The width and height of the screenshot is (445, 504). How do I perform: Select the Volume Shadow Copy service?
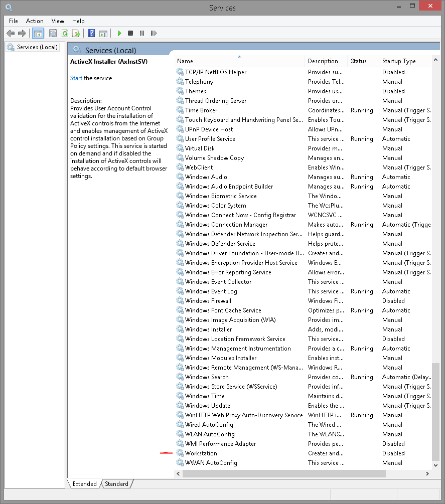point(303,158)
